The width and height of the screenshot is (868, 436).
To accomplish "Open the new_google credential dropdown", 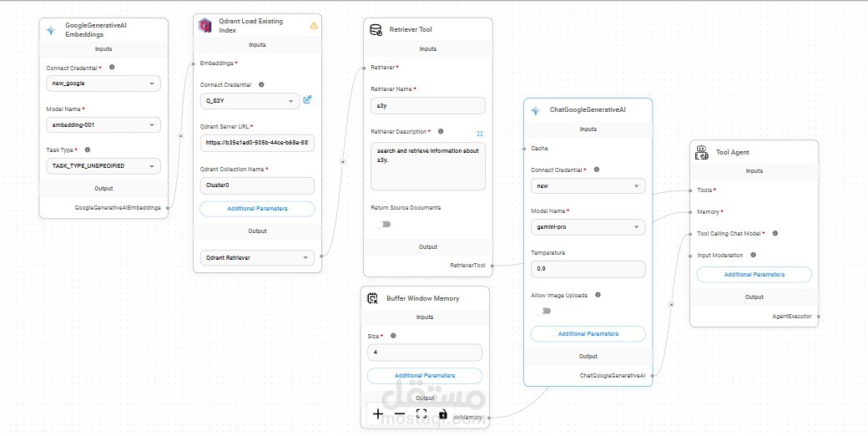I will tap(103, 84).
